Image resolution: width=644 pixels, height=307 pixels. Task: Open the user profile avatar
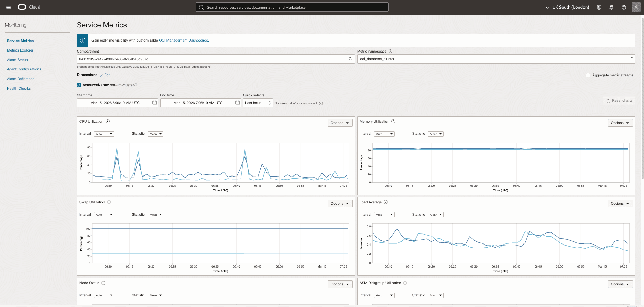coord(636,7)
